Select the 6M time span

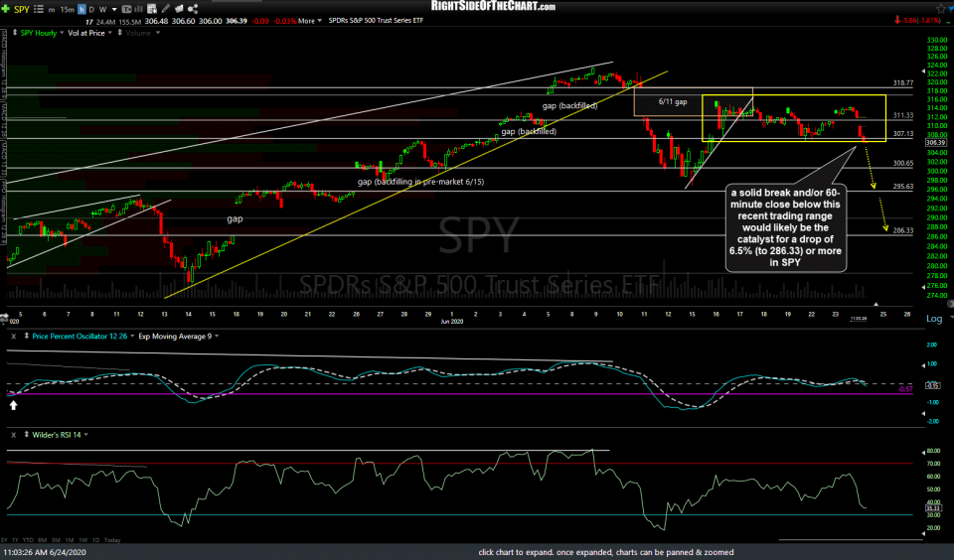point(42,540)
